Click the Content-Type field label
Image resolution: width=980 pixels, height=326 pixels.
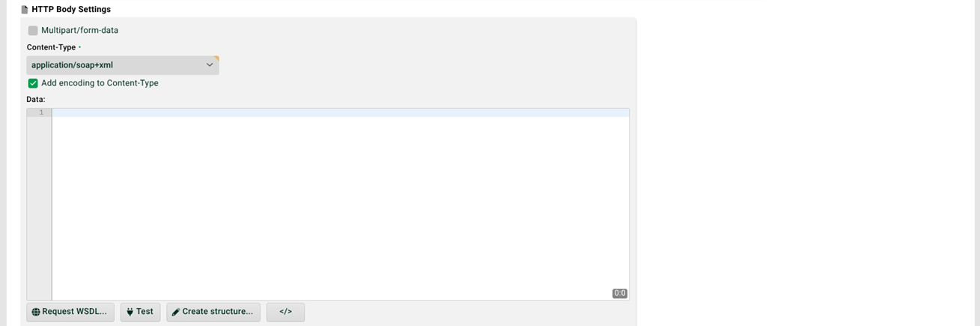(x=51, y=47)
